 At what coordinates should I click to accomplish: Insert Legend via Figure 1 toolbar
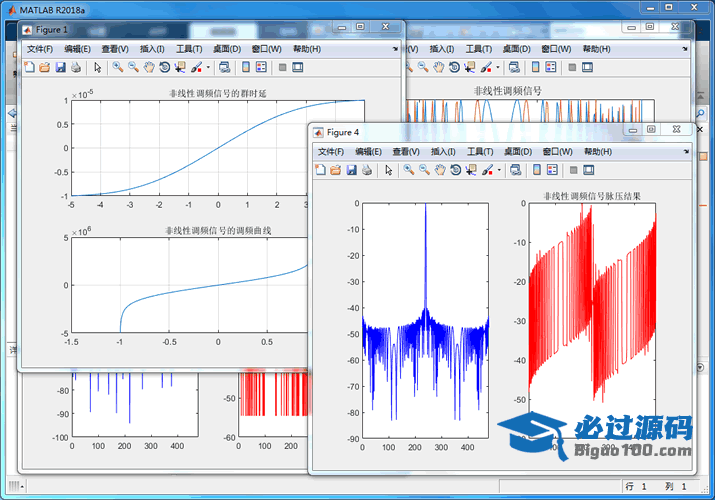pyautogui.click(x=261, y=67)
